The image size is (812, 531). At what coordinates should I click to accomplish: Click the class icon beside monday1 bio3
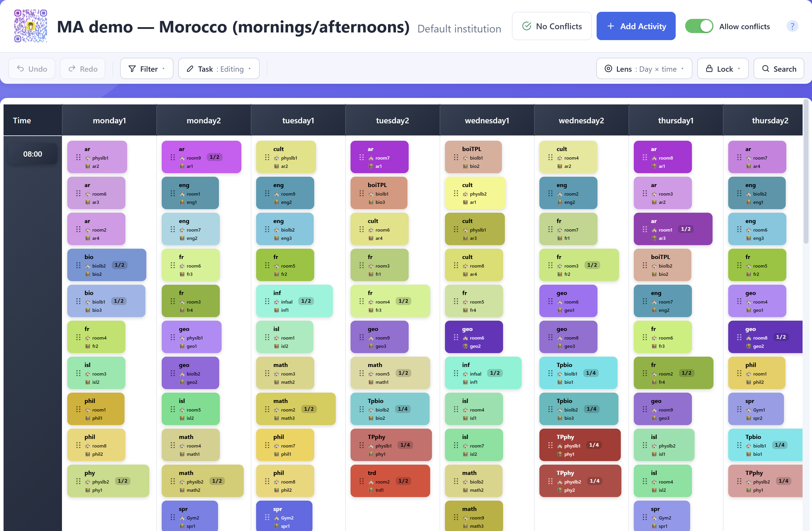(x=88, y=310)
